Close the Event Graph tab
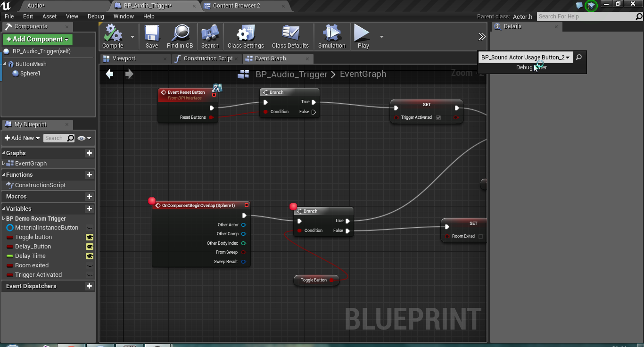The image size is (644, 347). [x=307, y=58]
